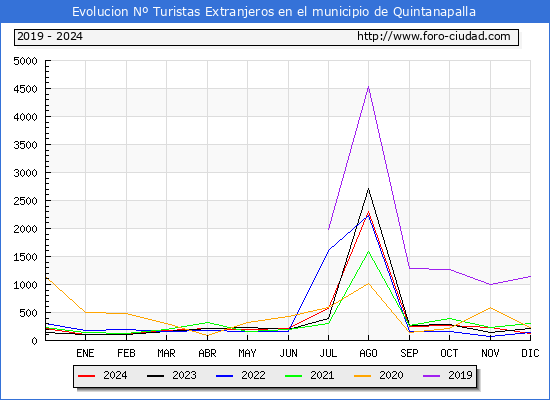Image resolution: width=550 pixels, height=400 pixels.
Task: Click the orange 2020 legend line swatch
Action: point(362,376)
